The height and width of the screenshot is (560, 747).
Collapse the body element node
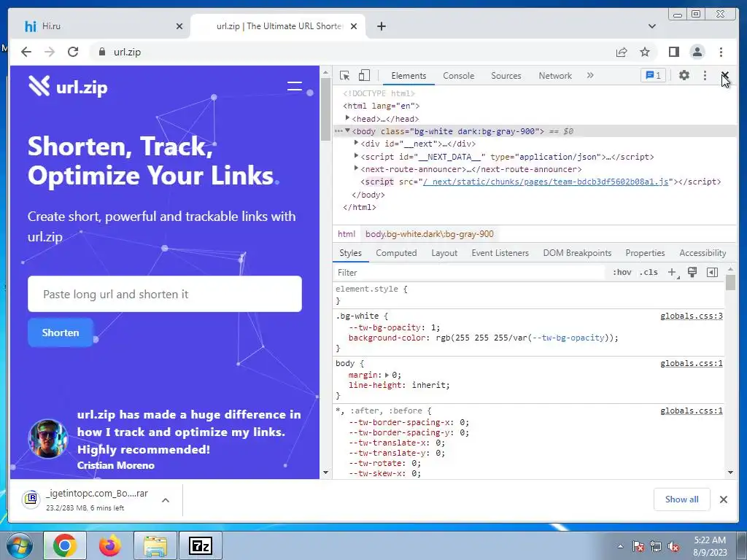[348, 131]
